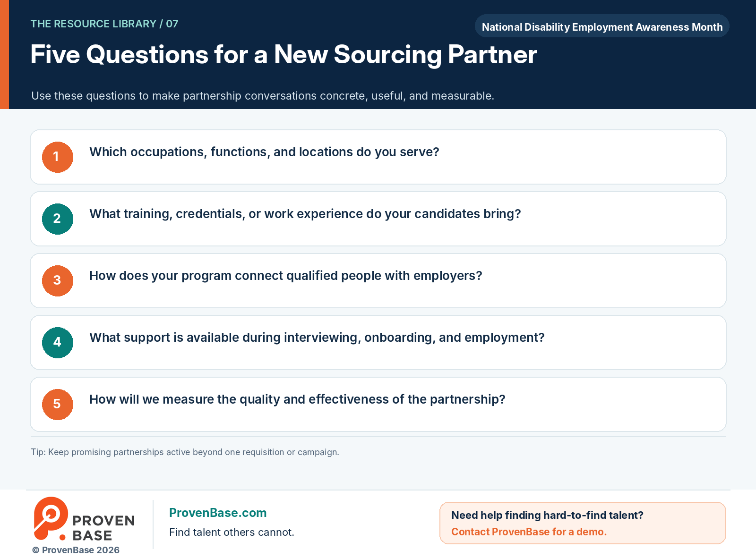Click the teal number 4 circle

[58, 343]
